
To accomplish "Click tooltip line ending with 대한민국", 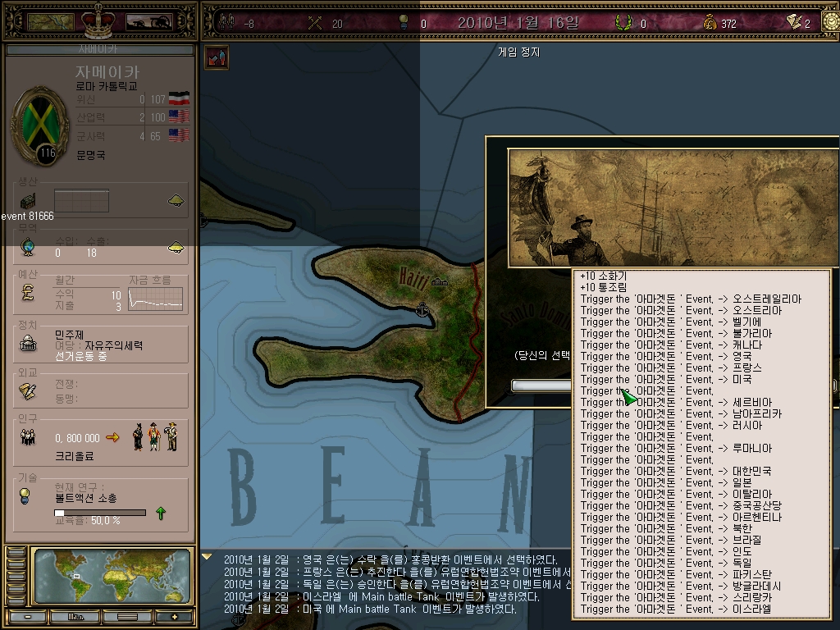I will (x=676, y=472).
